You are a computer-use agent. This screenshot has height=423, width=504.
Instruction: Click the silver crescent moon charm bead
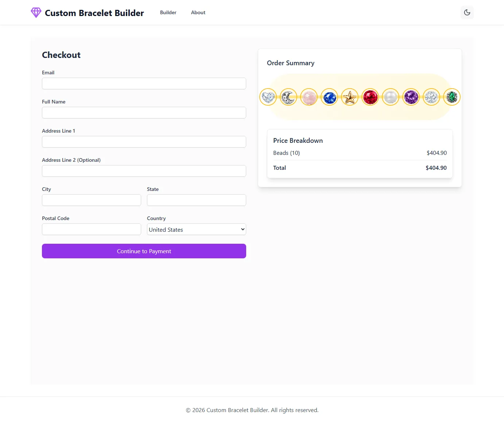pyautogui.click(x=288, y=97)
